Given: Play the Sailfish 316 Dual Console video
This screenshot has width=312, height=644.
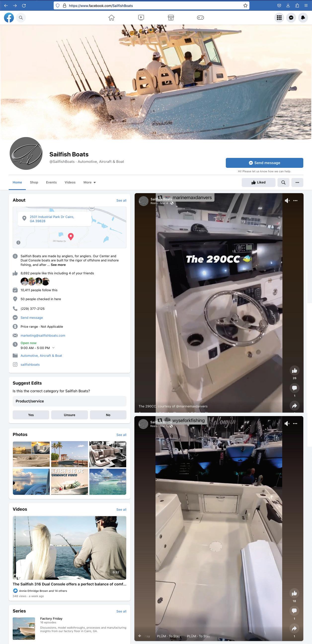Looking at the screenshot, I should [70, 548].
